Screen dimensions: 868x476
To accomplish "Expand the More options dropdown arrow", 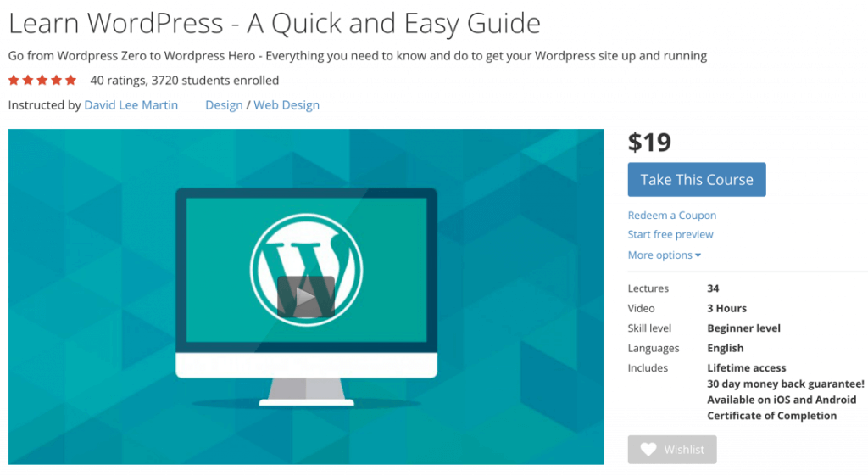I will point(698,255).
